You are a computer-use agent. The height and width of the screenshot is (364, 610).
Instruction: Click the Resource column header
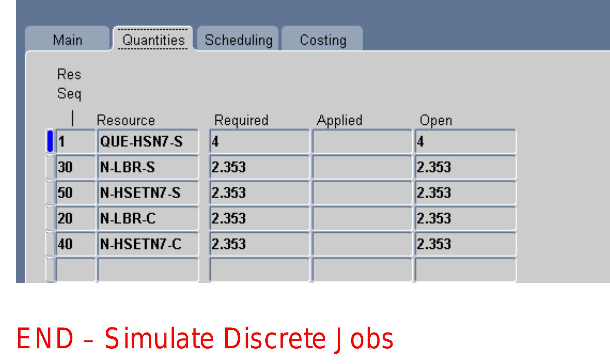click(x=126, y=120)
